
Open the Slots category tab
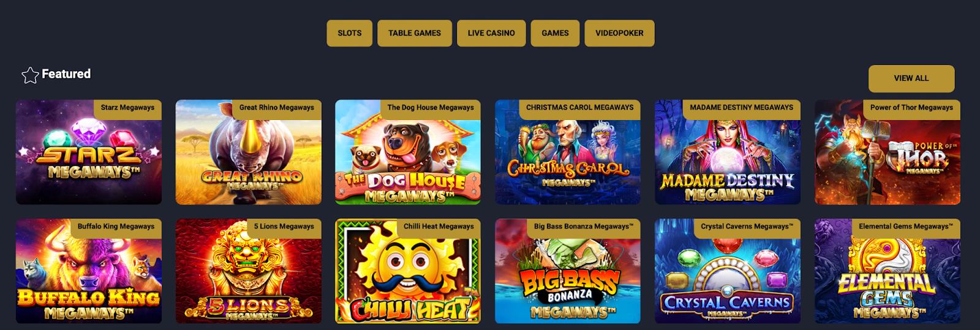tap(350, 33)
